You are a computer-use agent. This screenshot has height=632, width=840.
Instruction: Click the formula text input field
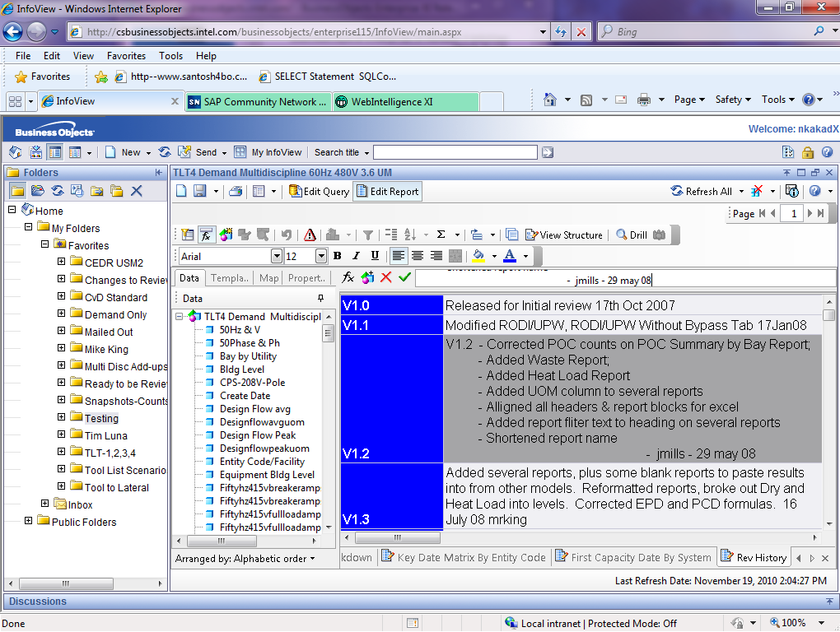(625, 278)
